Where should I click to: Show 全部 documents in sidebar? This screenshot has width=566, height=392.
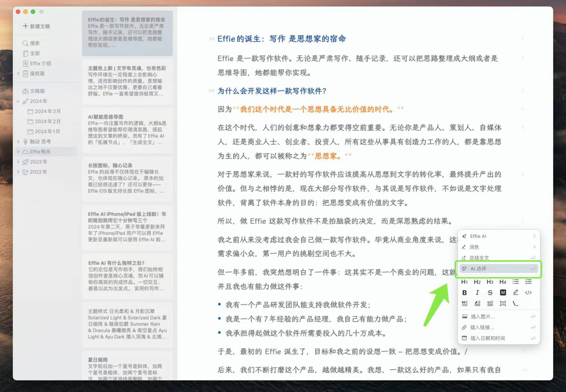click(31, 53)
